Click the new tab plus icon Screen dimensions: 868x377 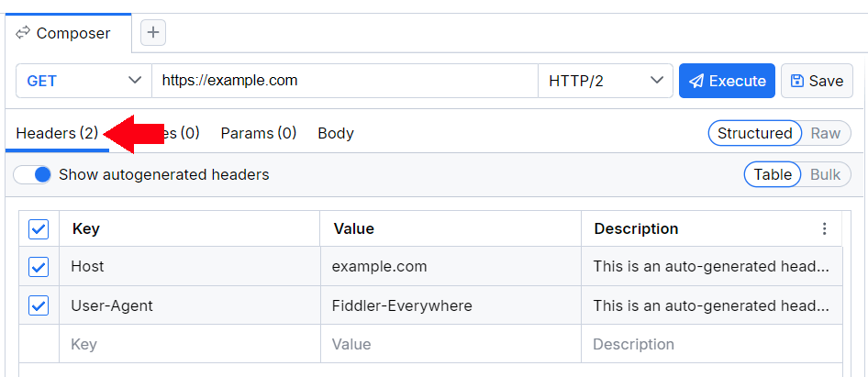(x=153, y=33)
